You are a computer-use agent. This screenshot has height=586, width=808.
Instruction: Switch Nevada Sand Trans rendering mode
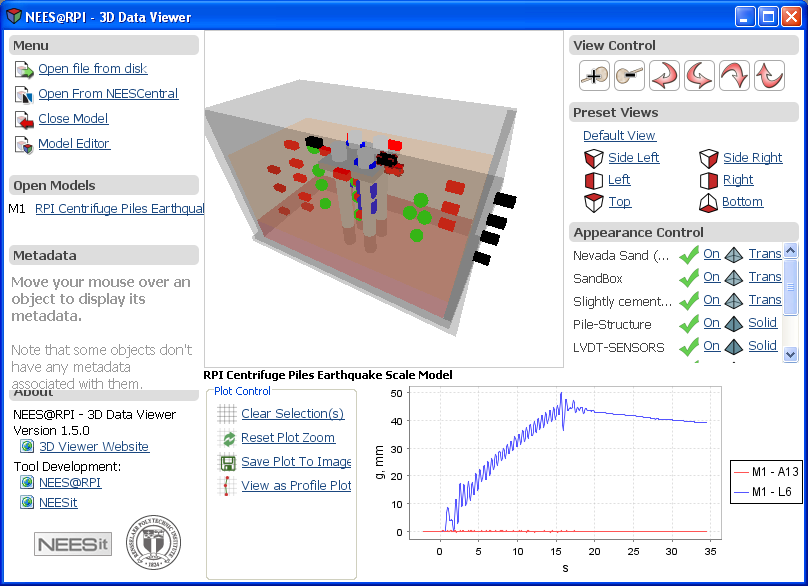coord(765,254)
